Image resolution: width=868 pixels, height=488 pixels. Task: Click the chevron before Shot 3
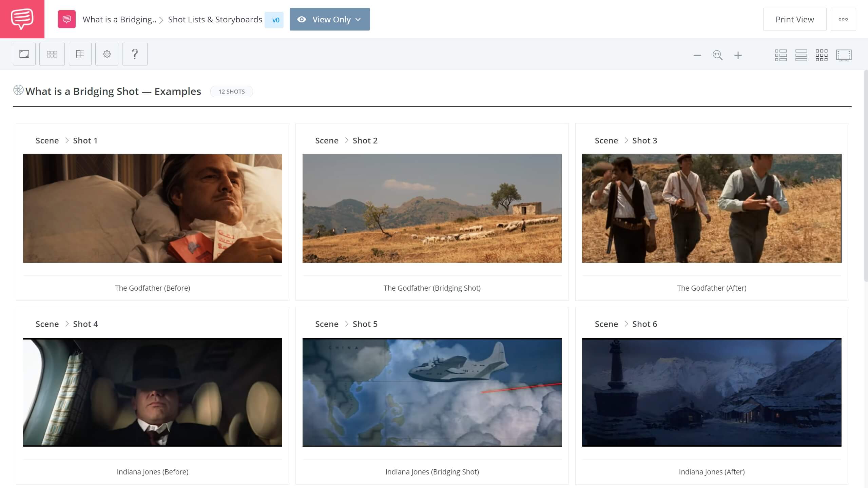[x=626, y=140]
